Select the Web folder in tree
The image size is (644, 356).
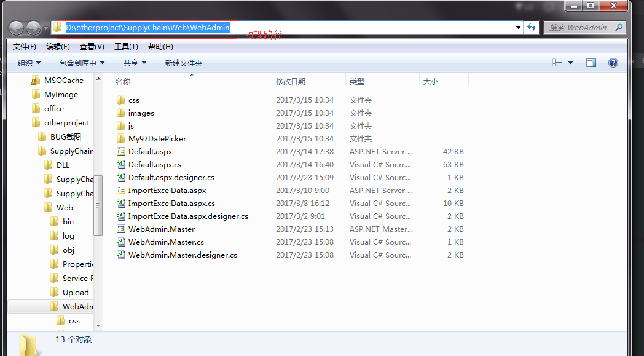(x=65, y=208)
